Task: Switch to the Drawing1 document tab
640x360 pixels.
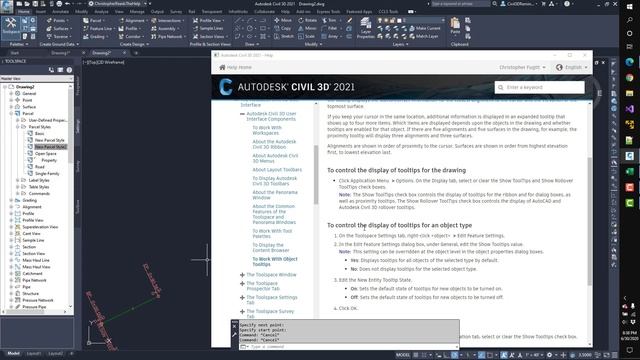Action: click(x=61, y=53)
